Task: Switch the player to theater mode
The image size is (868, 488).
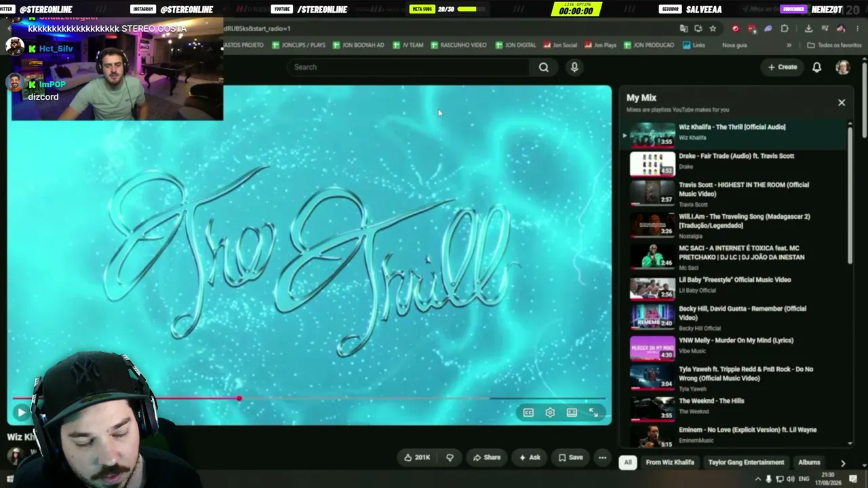Action: [572, 412]
